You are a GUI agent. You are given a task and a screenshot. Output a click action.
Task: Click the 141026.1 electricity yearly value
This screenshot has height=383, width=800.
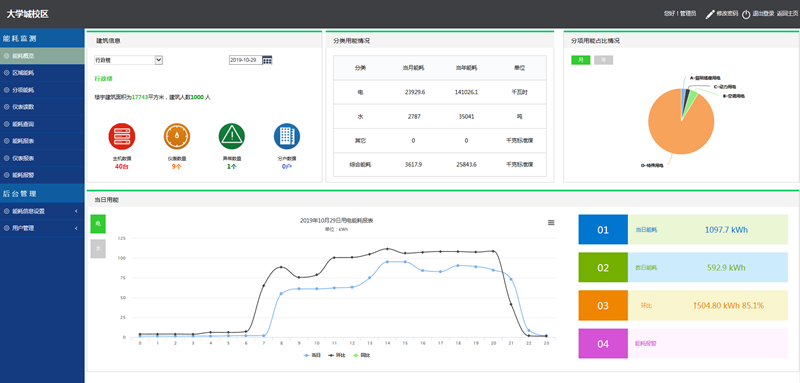pos(466,92)
